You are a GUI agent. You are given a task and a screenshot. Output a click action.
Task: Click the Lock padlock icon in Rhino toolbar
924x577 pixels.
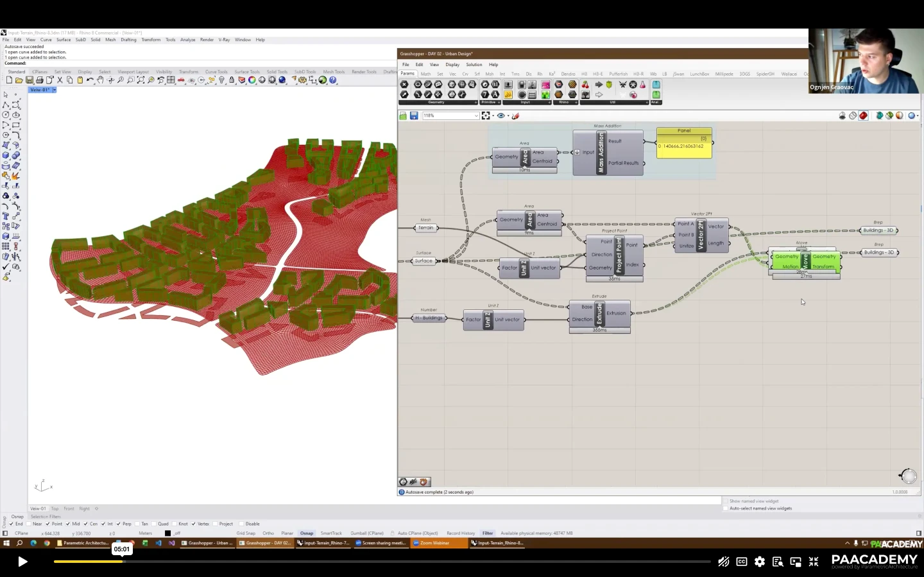[232, 80]
